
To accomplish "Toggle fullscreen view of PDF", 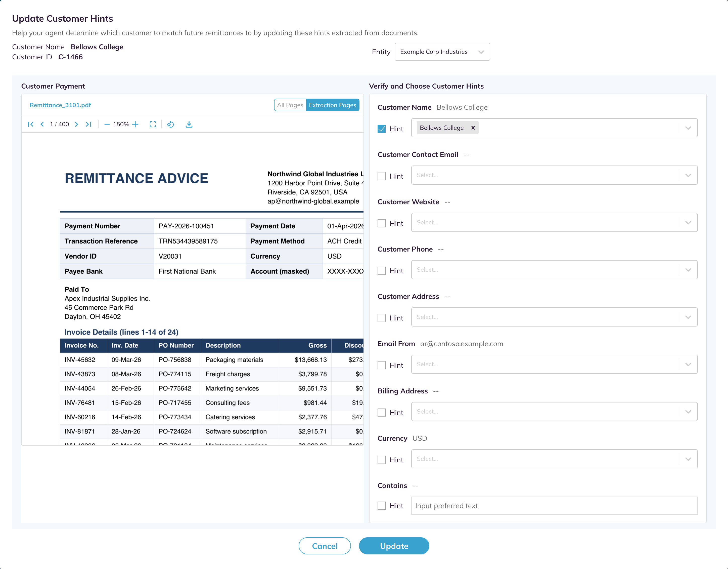I will (153, 125).
